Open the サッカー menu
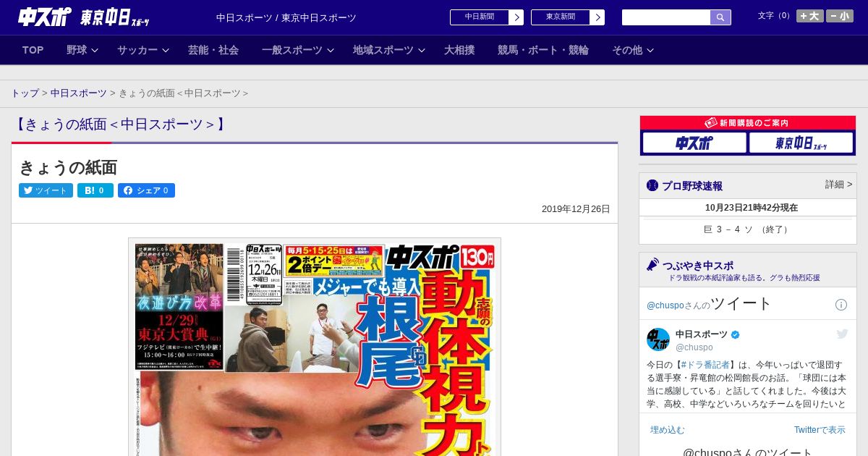This screenshot has height=456, width=868. [x=137, y=50]
